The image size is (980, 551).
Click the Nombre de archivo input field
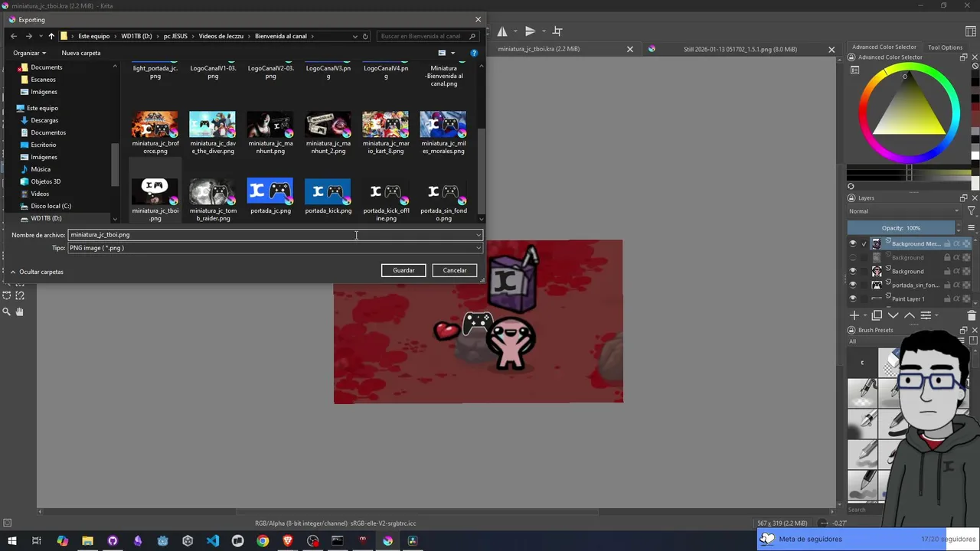click(272, 235)
